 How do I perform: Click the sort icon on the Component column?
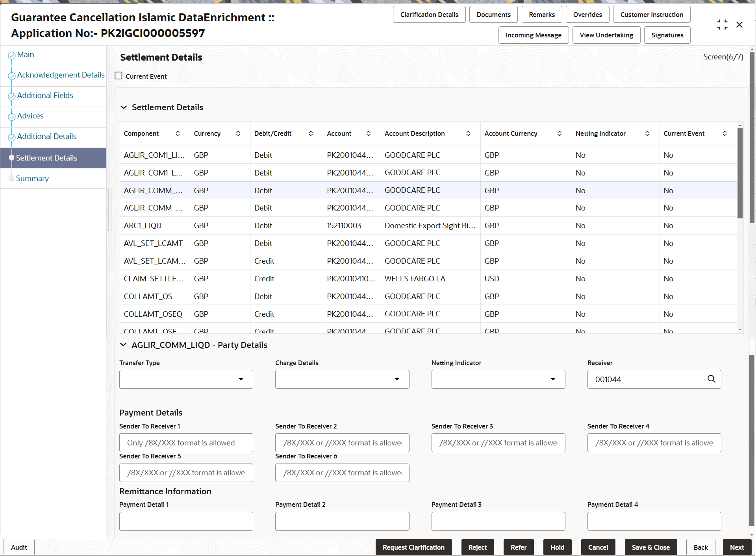point(178,133)
